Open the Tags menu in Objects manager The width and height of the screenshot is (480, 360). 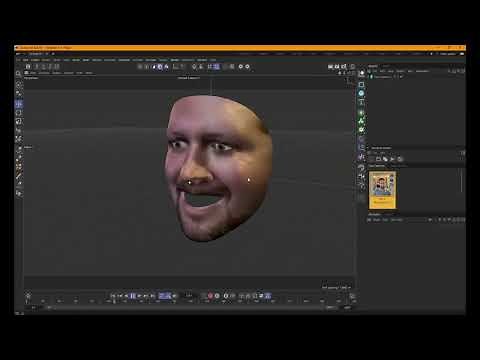click(x=410, y=71)
